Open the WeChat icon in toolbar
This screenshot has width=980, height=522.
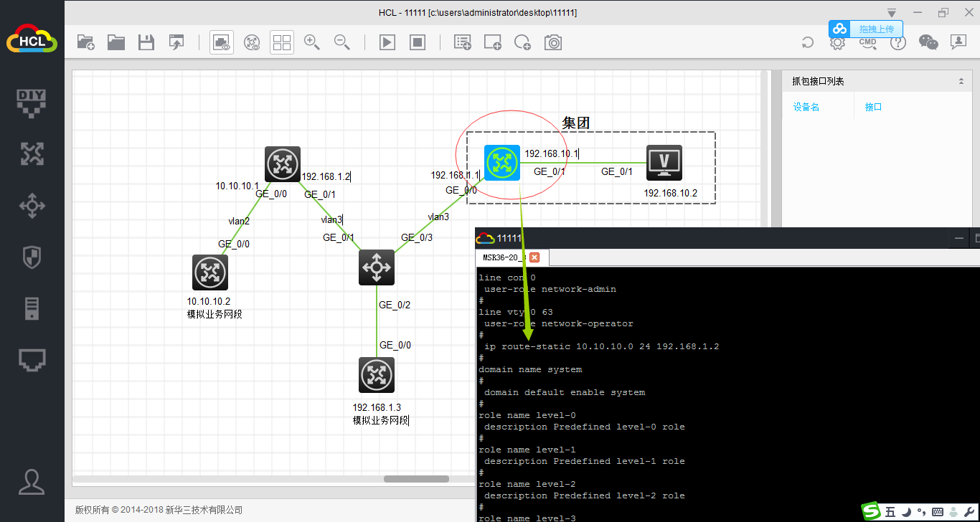(x=928, y=42)
